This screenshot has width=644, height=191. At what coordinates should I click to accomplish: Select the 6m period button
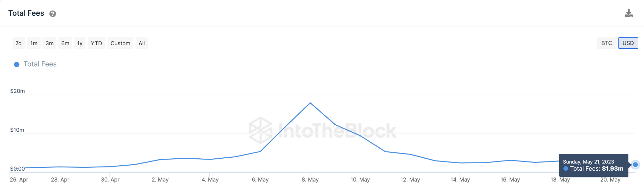point(65,43)
